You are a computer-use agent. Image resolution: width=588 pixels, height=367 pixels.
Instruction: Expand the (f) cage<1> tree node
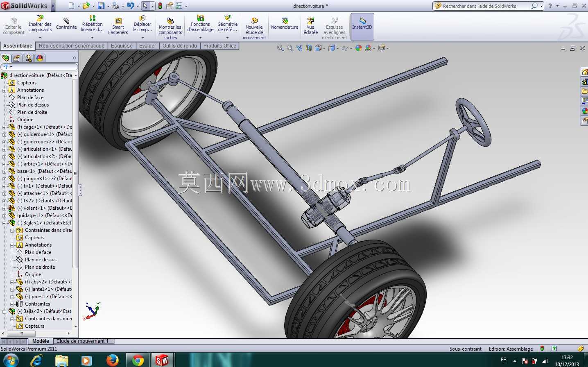pos(4,127)
